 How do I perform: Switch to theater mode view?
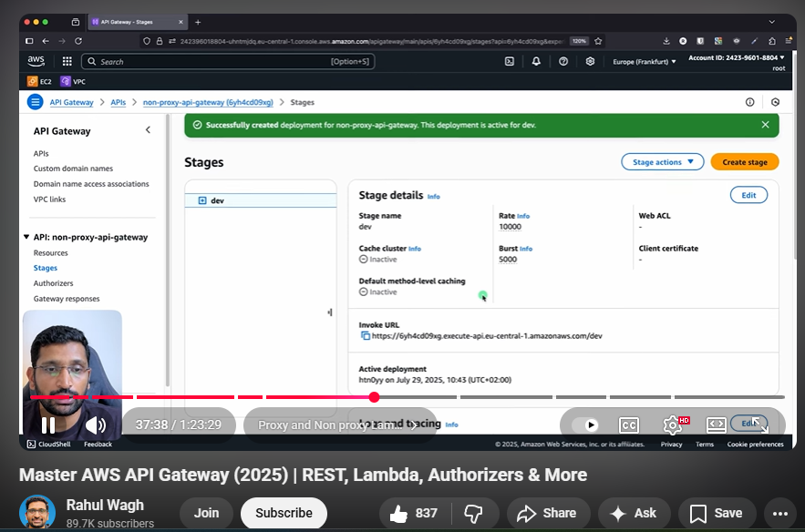tap(717, 425)
